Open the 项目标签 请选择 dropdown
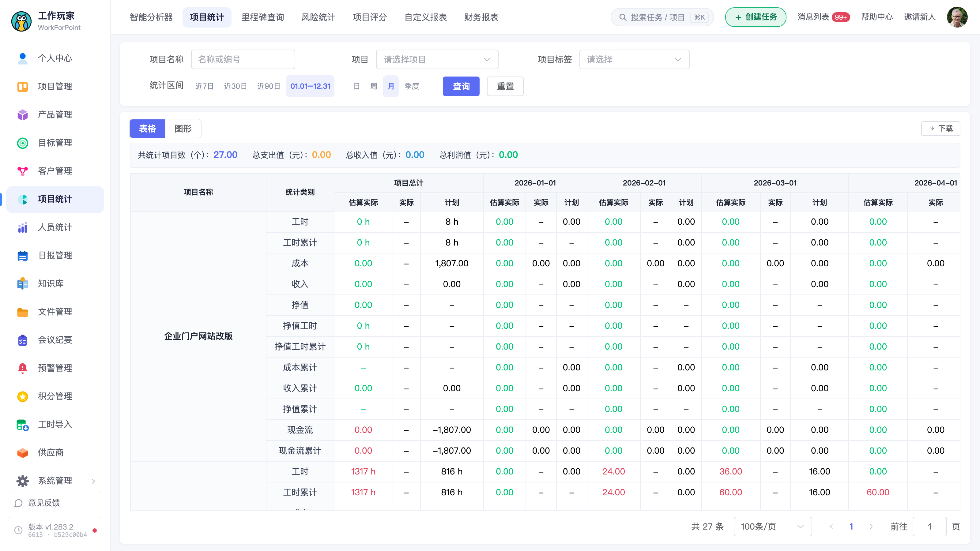This screenshot has width=980, height=551. click(634, 59)
